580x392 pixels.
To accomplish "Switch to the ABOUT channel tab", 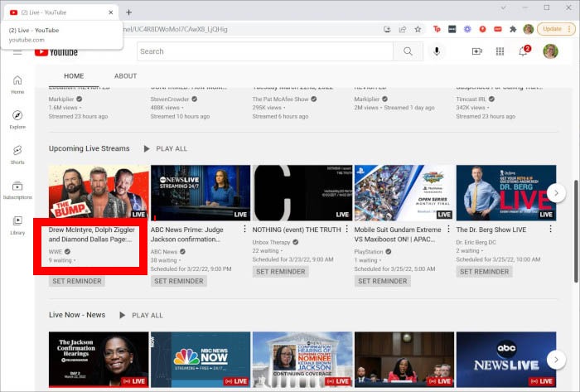I will tap(125, 75).
